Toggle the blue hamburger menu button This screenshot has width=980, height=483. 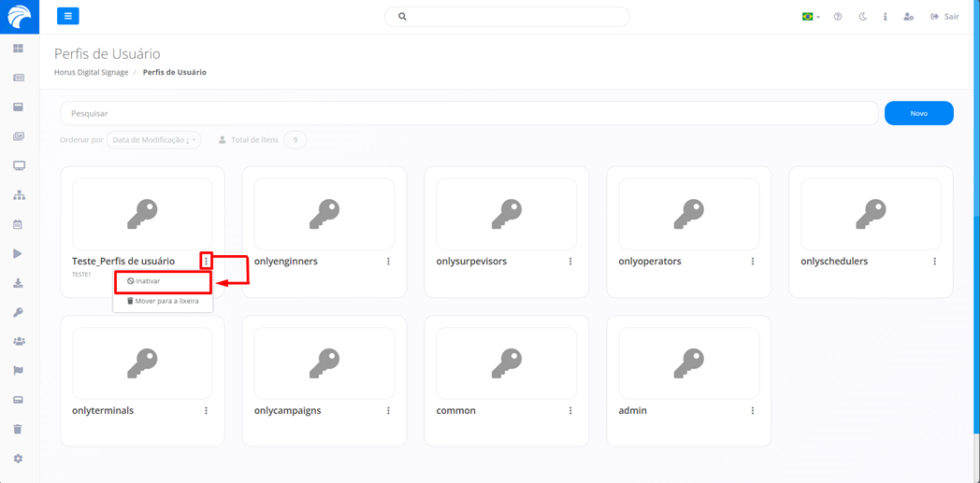pos(68,16)
